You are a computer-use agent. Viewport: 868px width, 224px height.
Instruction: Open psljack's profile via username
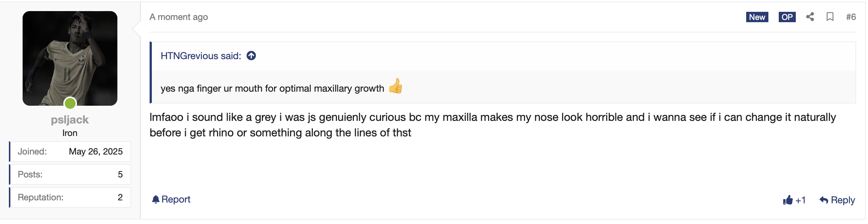click(70, 119)
